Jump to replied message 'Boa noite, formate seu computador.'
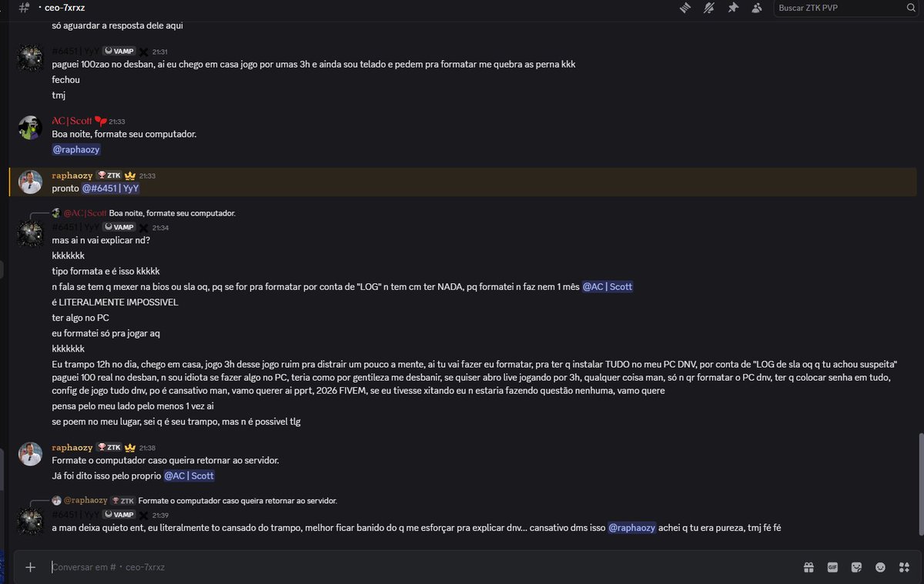 pos(172,213)
